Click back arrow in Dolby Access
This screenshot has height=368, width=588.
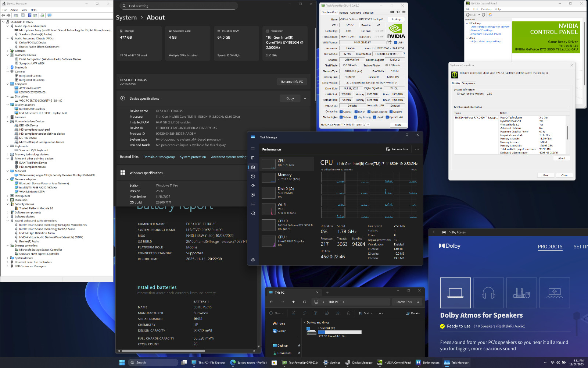click(434, 232)
